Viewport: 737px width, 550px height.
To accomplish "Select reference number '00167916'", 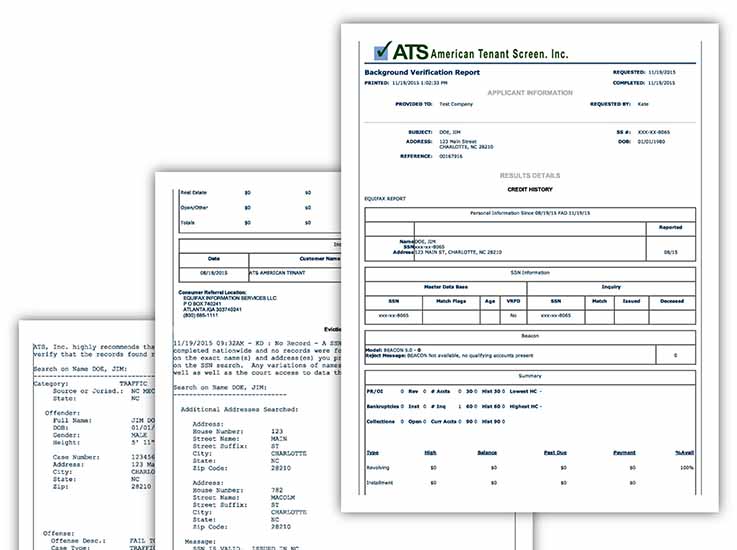I will [451, 156].
